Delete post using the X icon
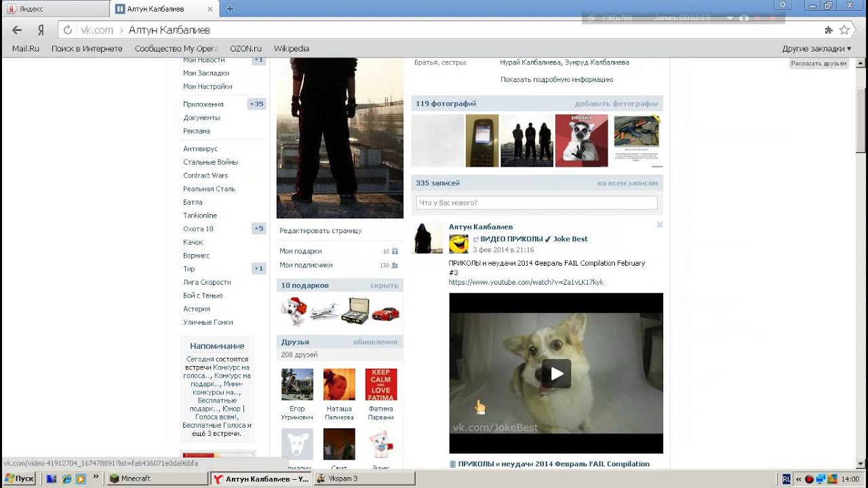 pos(659,224)
